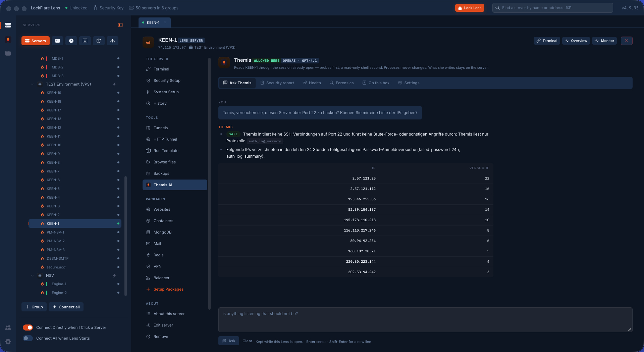Screen dimensions: 644x352
Task: Click the Lock Lens button
Action: click(470, 8)
